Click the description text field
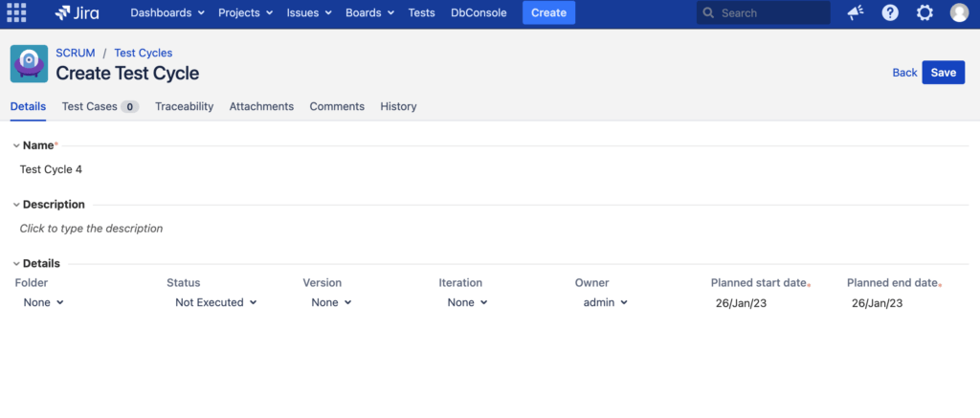This screenshot has height=418, width=980. [91, 229]
